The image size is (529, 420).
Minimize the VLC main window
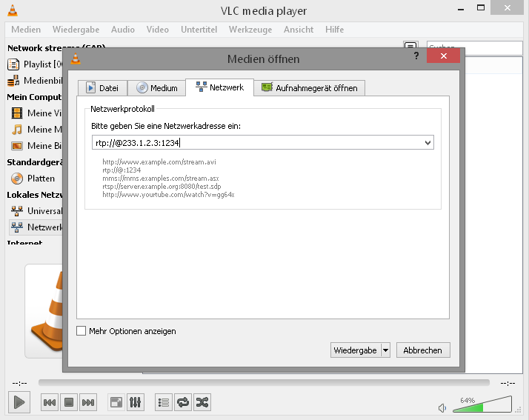461,9
